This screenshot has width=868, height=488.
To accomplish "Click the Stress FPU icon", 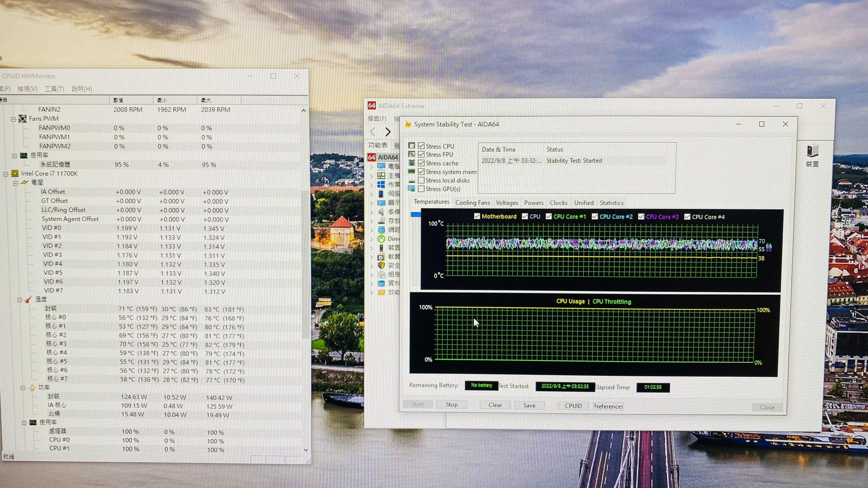I will click(411, 154).
